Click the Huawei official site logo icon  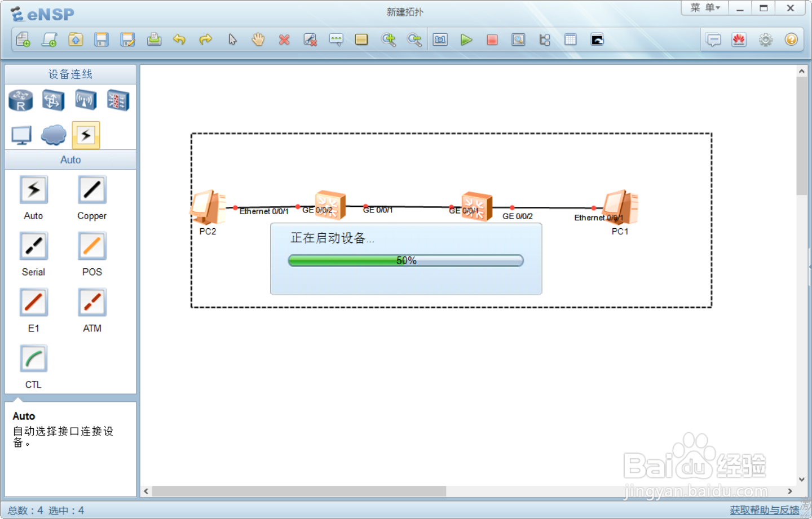pos(739,39)
